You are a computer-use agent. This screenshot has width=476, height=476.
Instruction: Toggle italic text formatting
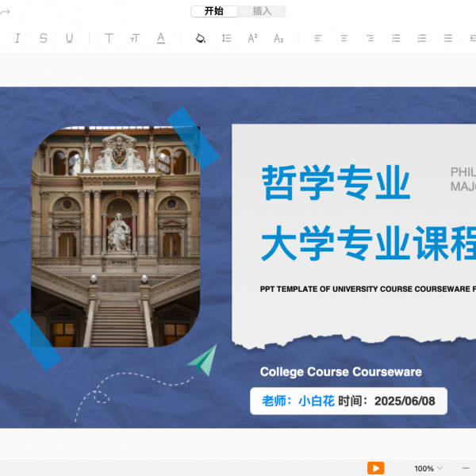(x=17, y=38)
